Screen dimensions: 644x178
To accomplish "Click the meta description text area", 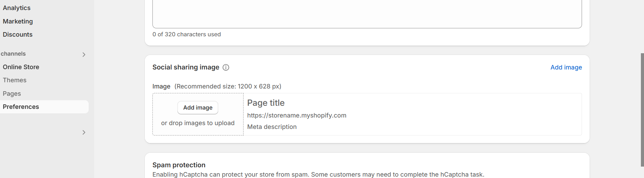I will pyautogui.click(x=367, y=14).
